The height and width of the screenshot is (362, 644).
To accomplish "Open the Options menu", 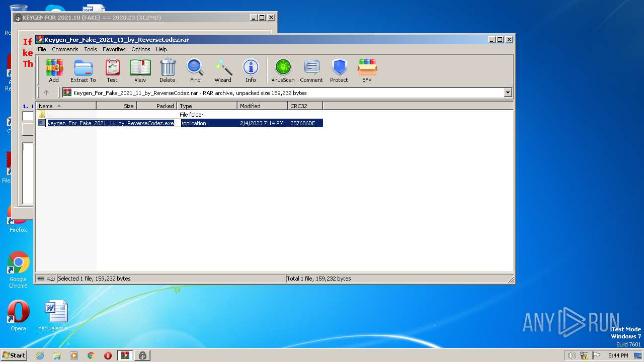I will point(141,49).
